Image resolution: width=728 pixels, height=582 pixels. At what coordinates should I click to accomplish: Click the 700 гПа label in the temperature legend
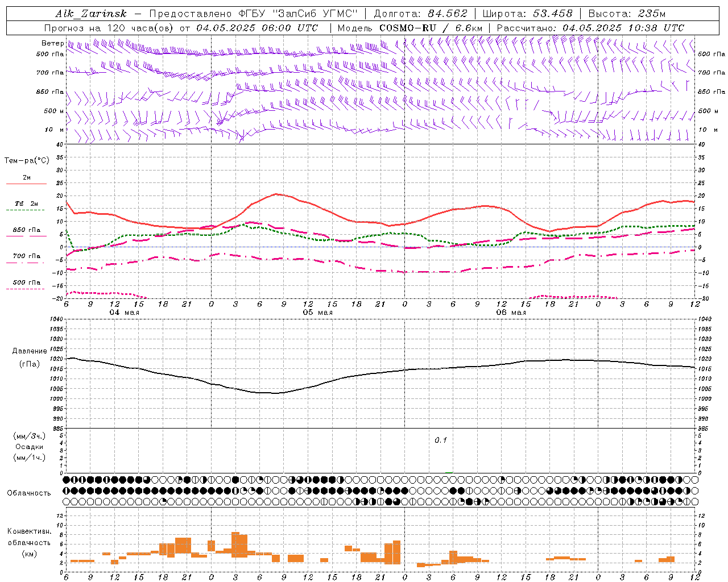(x=27, y=256)
